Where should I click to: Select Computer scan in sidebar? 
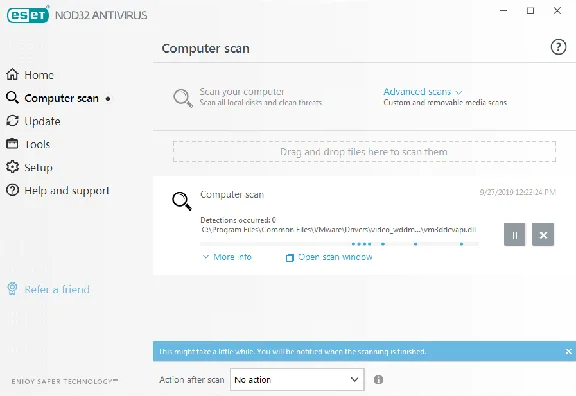tap(61, 98)
